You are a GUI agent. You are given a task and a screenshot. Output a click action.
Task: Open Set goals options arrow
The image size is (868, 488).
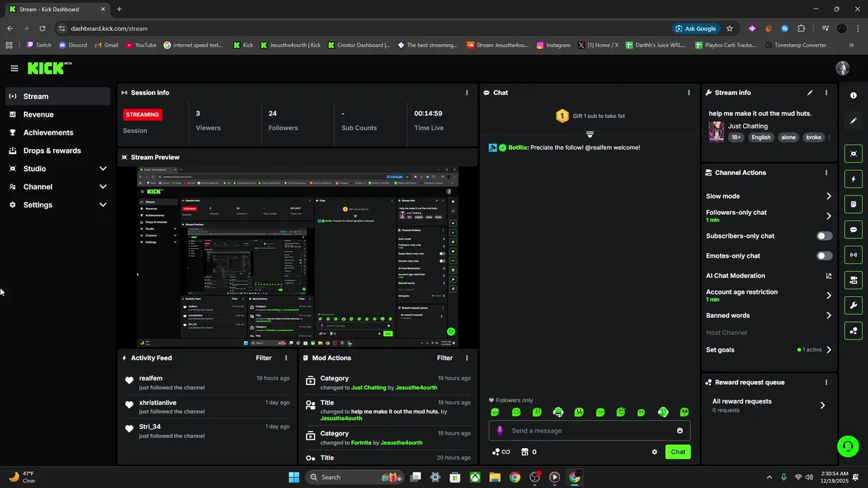(x=829, y=350)
